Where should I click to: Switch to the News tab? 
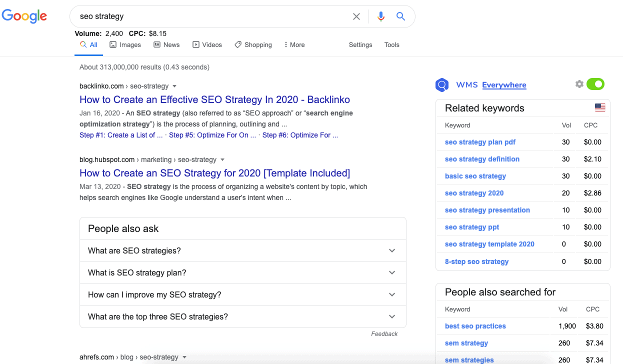coord(166,44)
